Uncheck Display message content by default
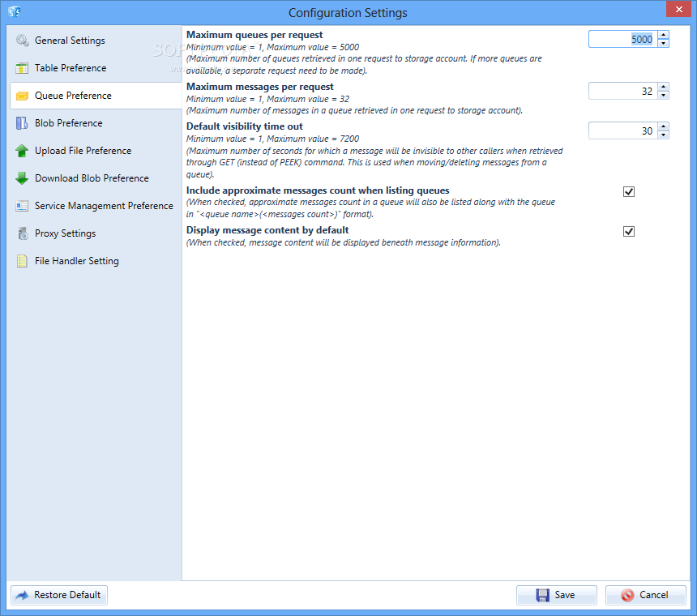The height and width of the screenshot is (616, 697). pyautogui.click(x=629, y=232)
